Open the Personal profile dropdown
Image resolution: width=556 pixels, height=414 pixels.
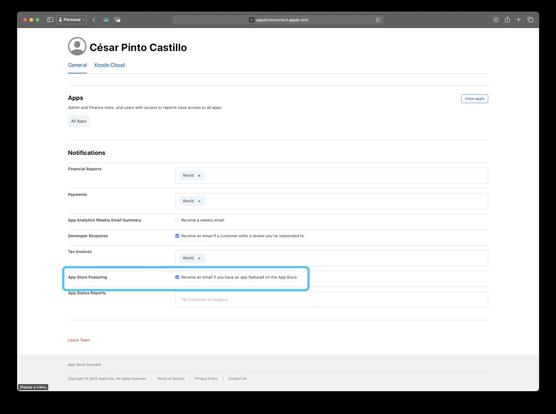[x=71, y=20]
